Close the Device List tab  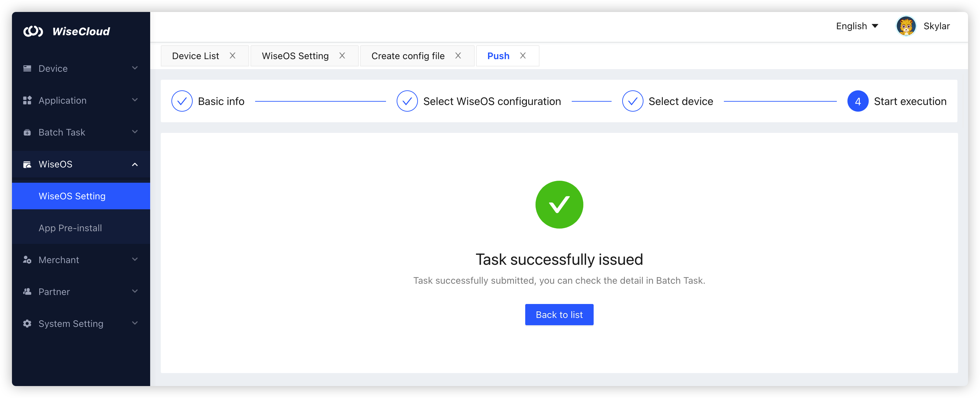tap(233, 56)
